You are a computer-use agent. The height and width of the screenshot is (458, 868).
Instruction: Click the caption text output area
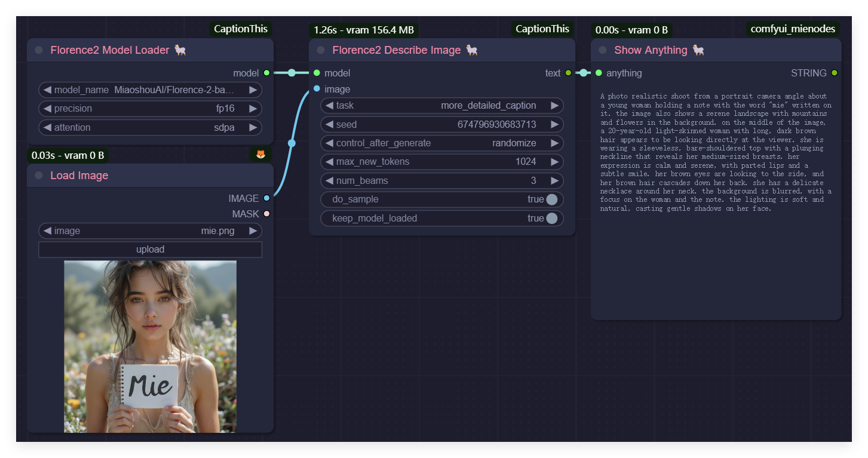click(716, 152)
